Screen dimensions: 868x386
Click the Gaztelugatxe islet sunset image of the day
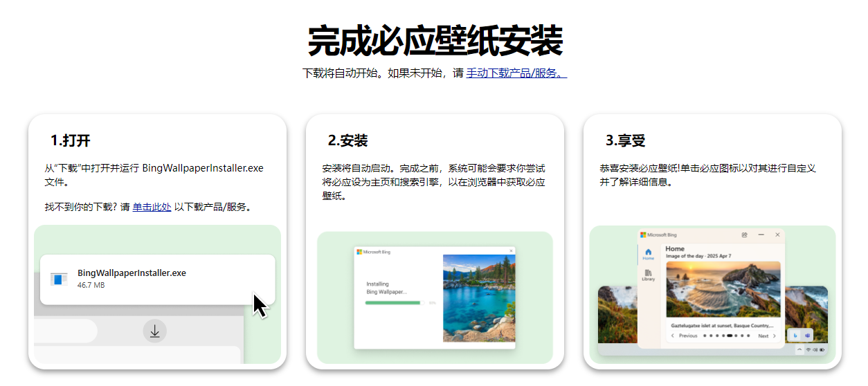(723, 289)
